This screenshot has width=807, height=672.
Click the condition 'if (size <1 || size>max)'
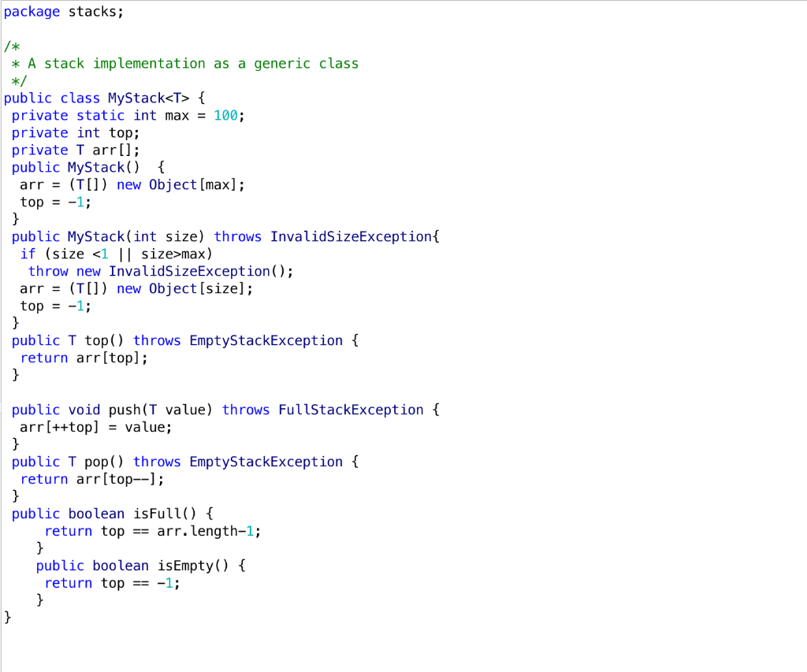click(x=116, y=254)
